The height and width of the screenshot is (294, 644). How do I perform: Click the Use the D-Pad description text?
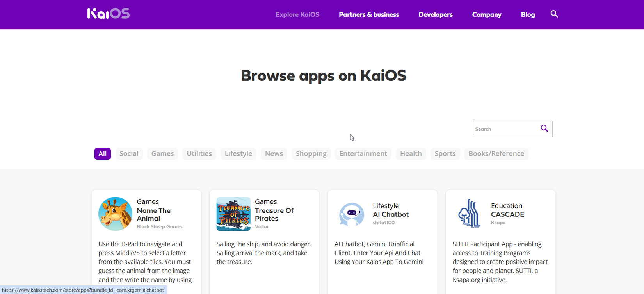click(145, 262)
